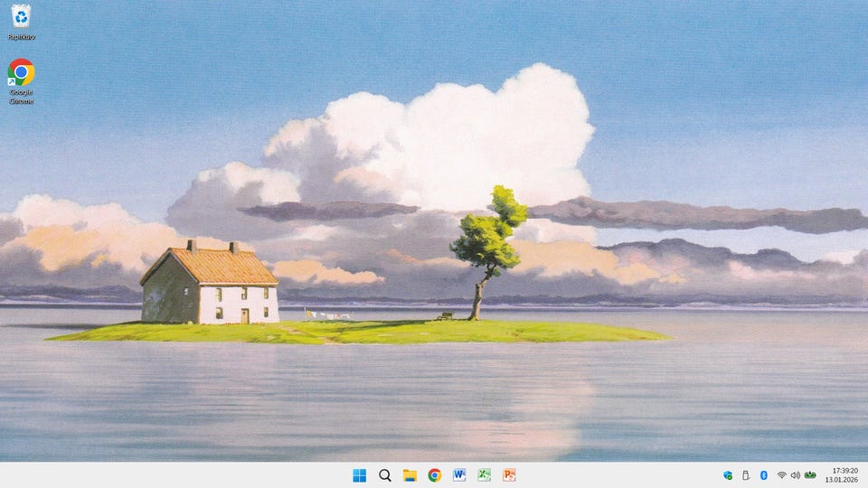Open the Windows Start menu
This screenshot has width=868, height=488.
click(x=359, y=475)
